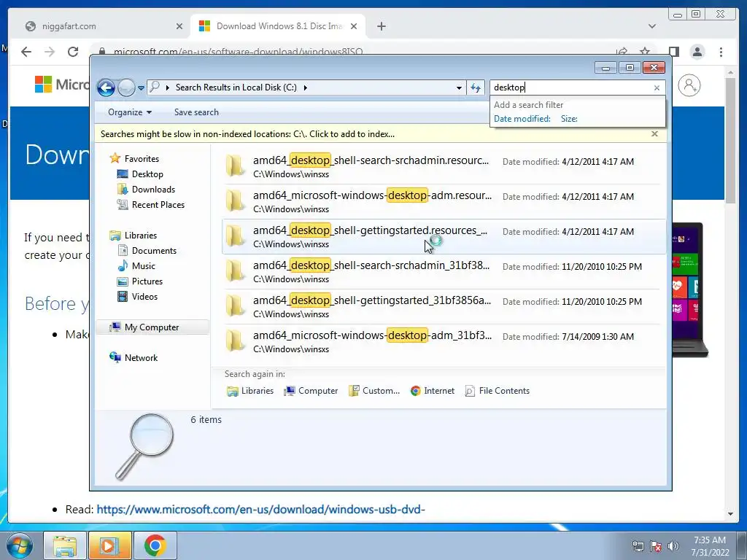Open Chrome profile avatar

tap(697, 52)
